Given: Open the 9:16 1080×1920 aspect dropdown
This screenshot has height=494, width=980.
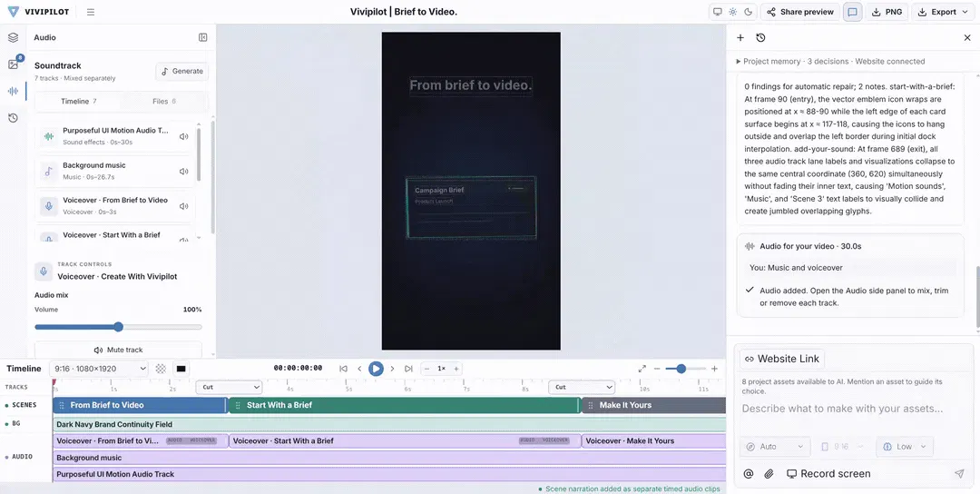Looking at the screenshot, I should [99, 369].
